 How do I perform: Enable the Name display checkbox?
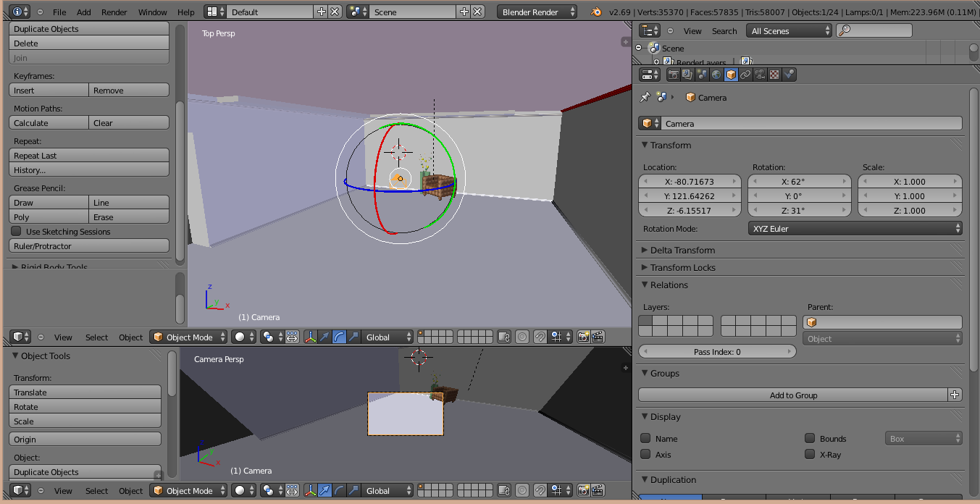coord(645,438)
